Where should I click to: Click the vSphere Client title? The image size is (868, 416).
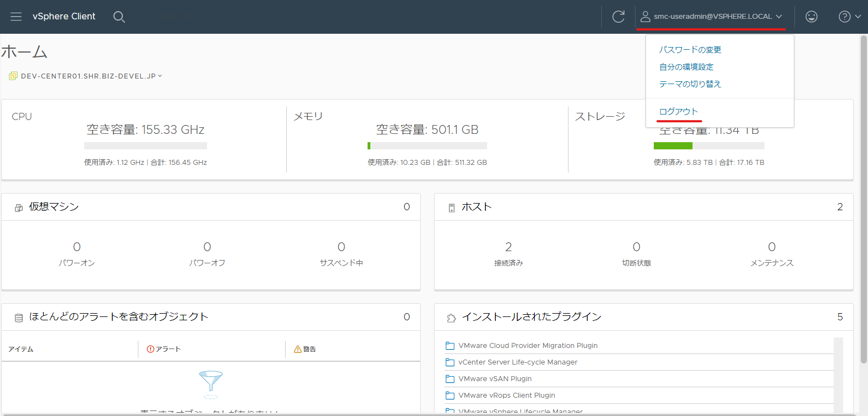click(x=64, y=17)
